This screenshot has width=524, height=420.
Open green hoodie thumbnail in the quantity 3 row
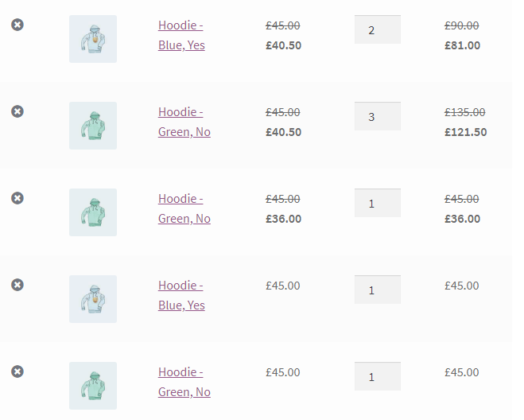[x=93, y=126]
